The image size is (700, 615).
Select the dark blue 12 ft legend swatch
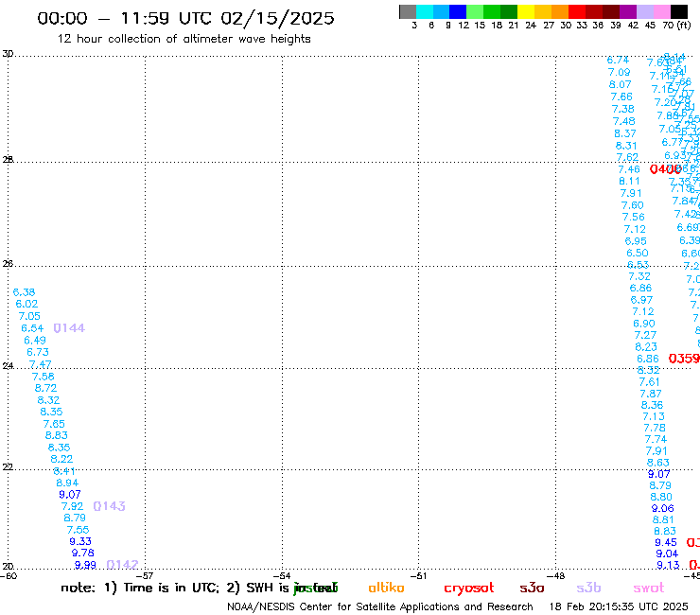(458, 11)
